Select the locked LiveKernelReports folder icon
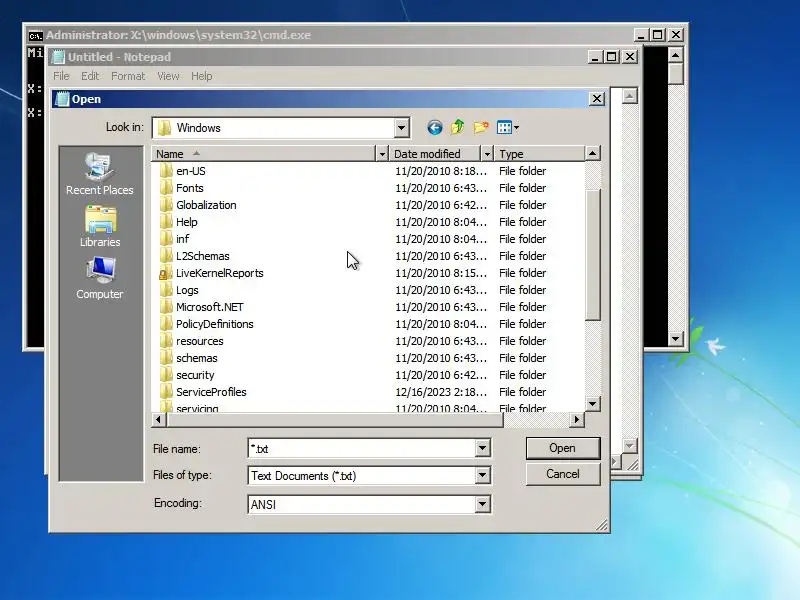This screenshot has width=800, height=600. (164, 273)
